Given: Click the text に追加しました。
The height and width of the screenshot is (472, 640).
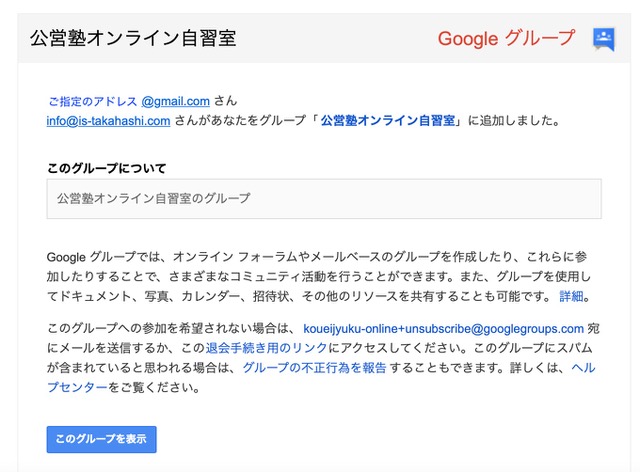Looking at the screenshot, I should (513, 121).
